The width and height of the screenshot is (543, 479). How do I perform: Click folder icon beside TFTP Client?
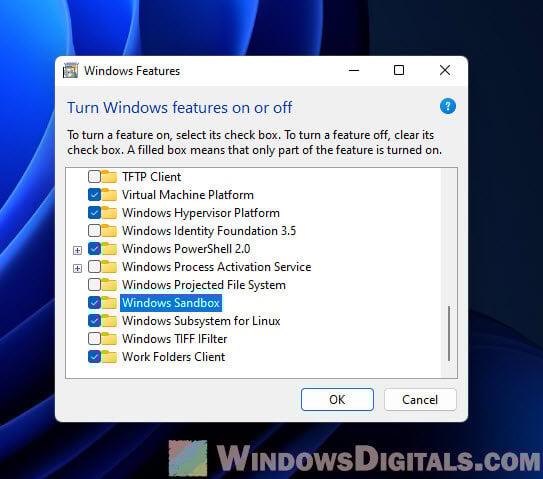point(109,177)
